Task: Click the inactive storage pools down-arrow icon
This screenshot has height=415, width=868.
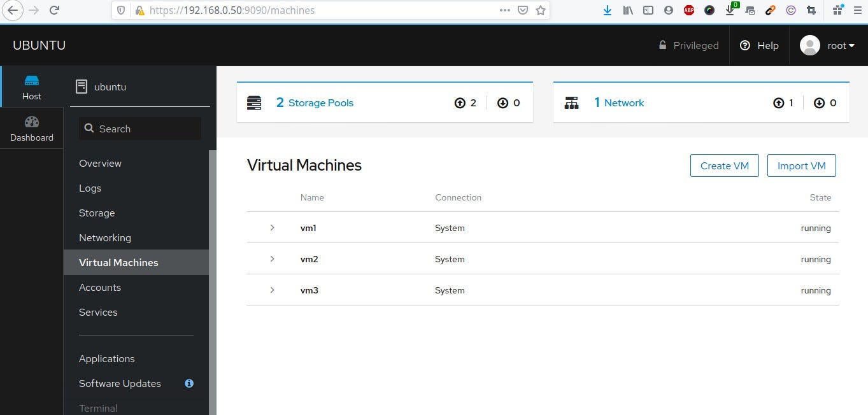Action: 502,102
